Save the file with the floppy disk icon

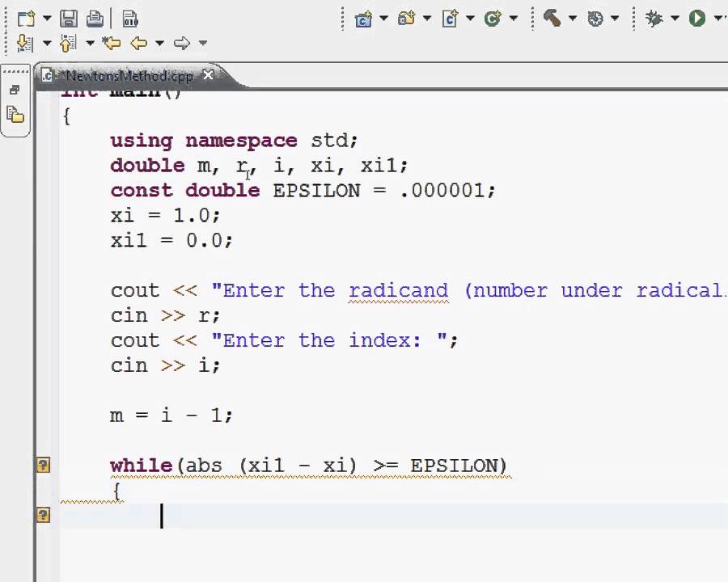(x=69, y=19)
